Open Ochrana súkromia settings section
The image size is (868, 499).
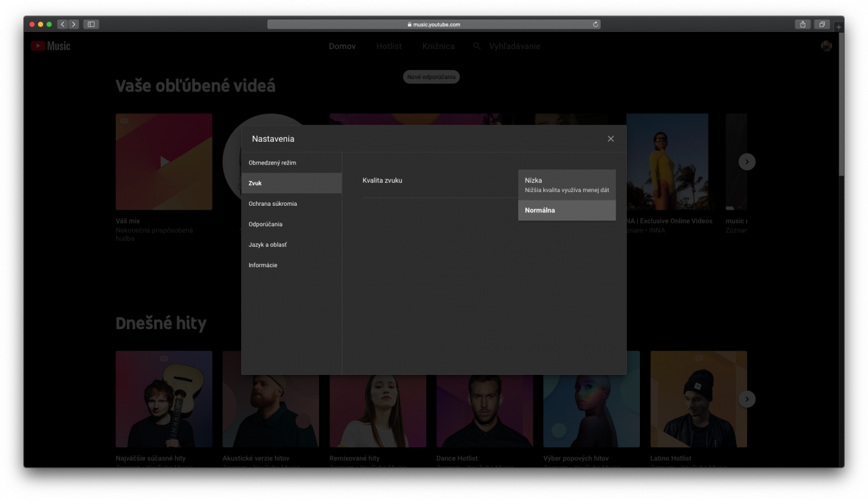pos(292,204)
